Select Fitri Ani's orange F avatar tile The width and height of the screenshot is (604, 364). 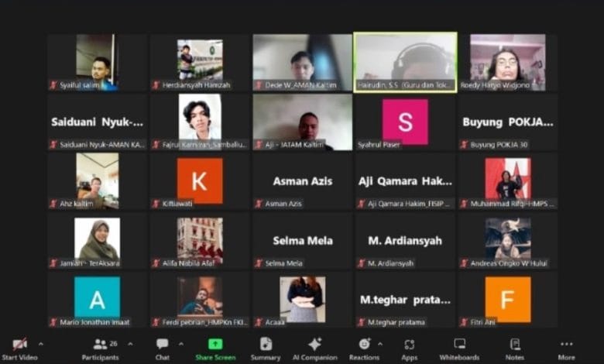508,300
